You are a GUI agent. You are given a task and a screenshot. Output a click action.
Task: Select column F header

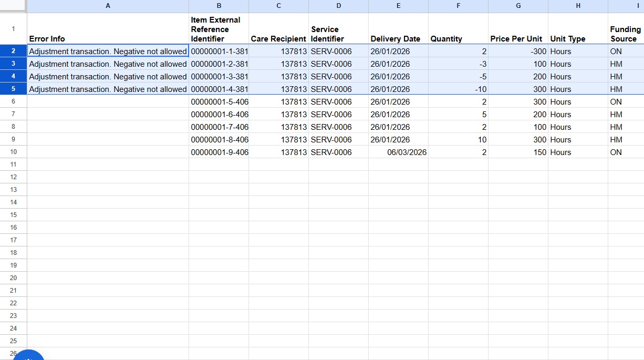click(458, 6)
